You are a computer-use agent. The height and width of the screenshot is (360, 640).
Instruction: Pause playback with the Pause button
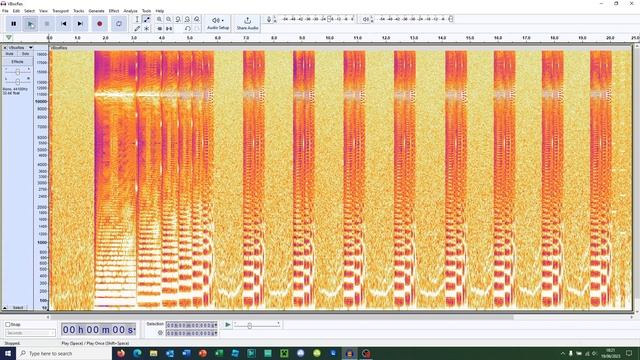point(13,24)
